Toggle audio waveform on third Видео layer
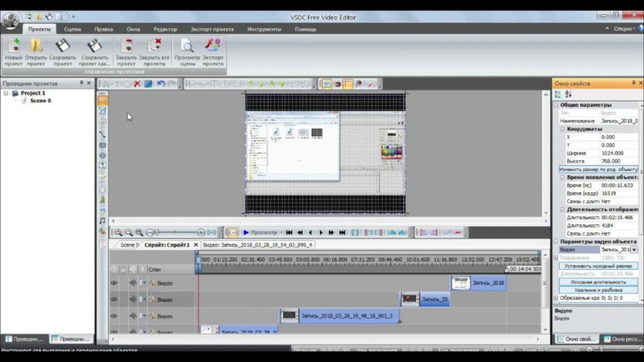 click(133, 316)
